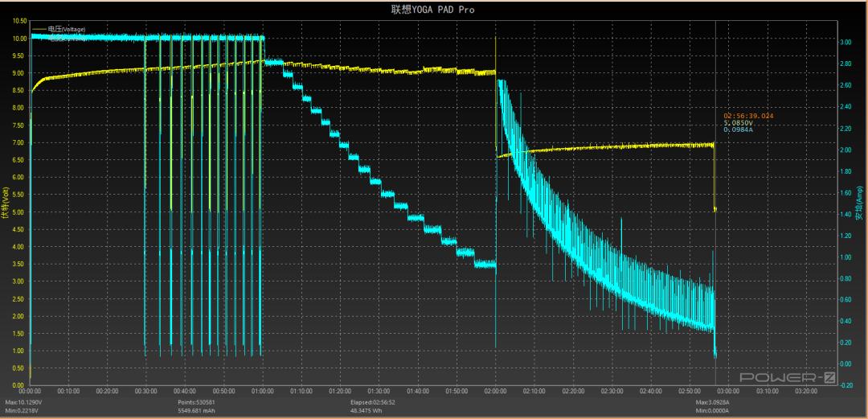Click the Min:0.2218V statistic
Viewport: 868px width, 419px height.
[x=23, y=410]
